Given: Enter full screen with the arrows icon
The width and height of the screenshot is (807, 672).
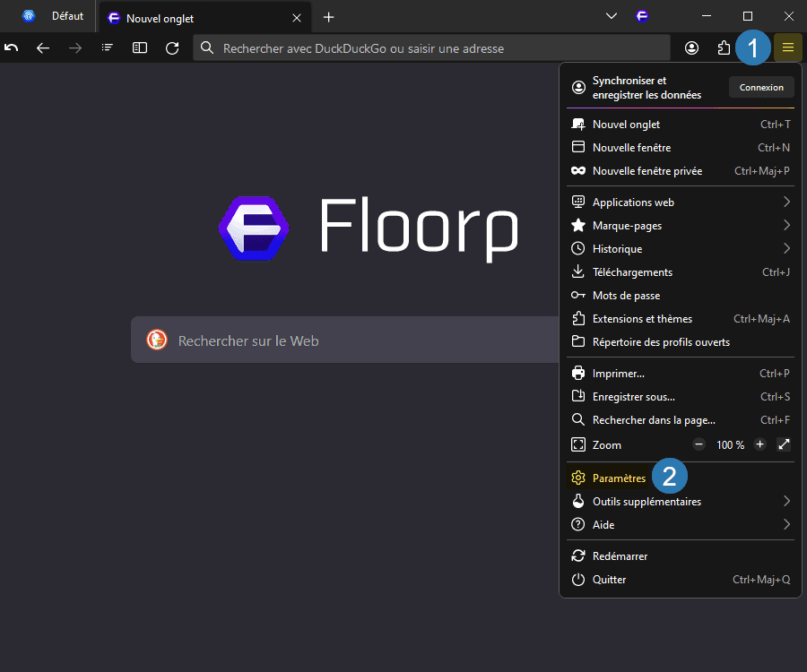Looking at the screenshot, I should (x=784, y=444).
